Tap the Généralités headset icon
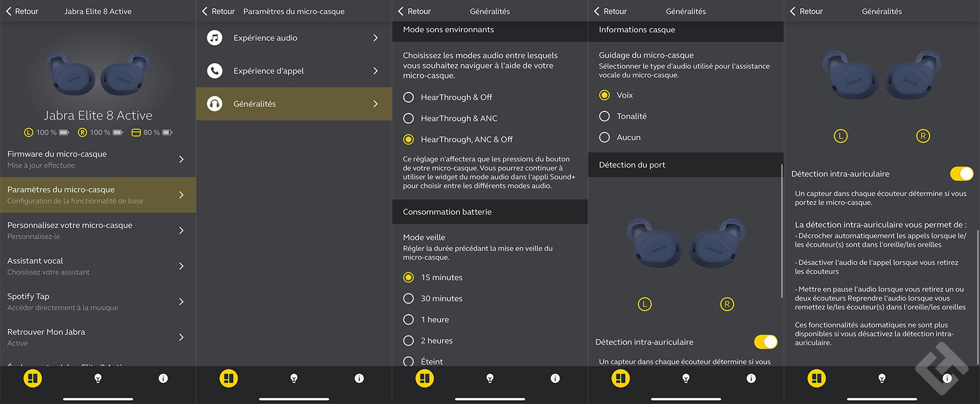Screen dimensions: 980x404 (215, 104)
